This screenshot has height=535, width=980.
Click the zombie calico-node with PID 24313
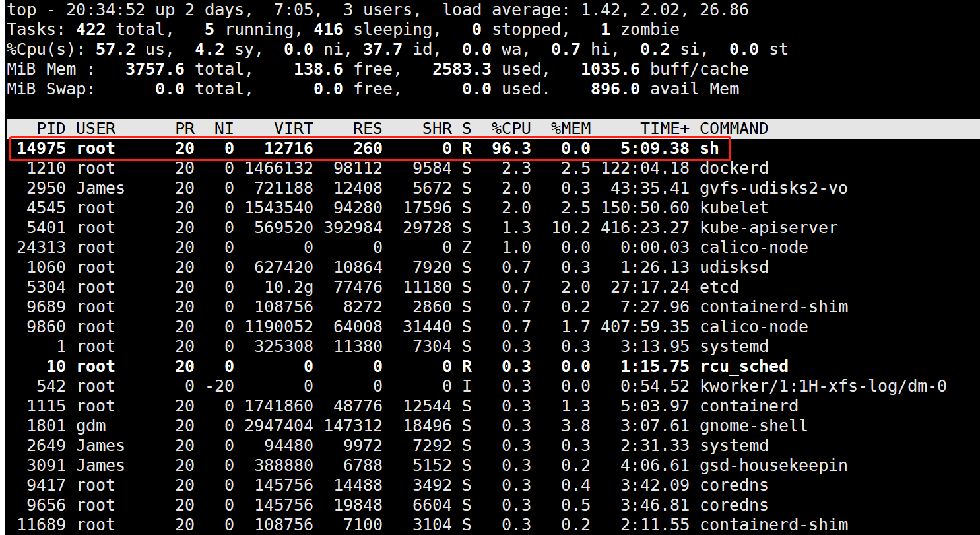(754, 247)
